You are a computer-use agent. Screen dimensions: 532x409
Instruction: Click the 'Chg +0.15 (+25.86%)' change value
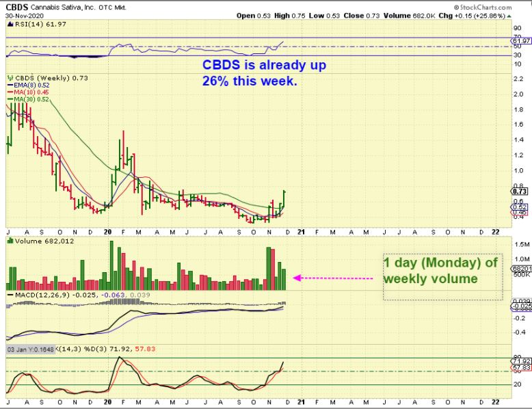point(472,16)
